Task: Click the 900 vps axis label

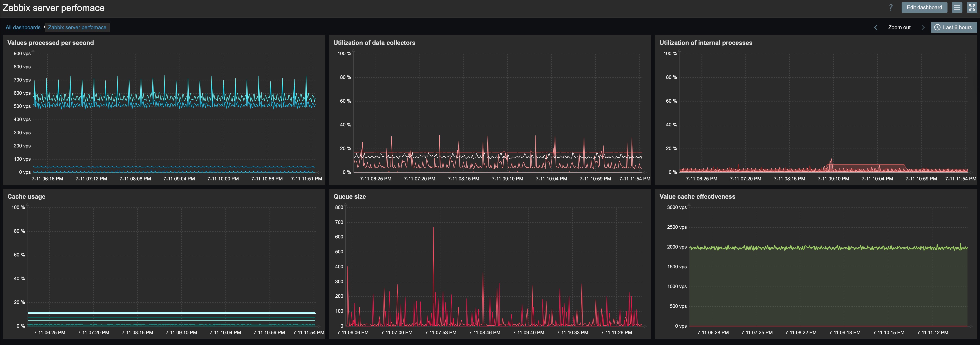Action: tap(22, 54)
